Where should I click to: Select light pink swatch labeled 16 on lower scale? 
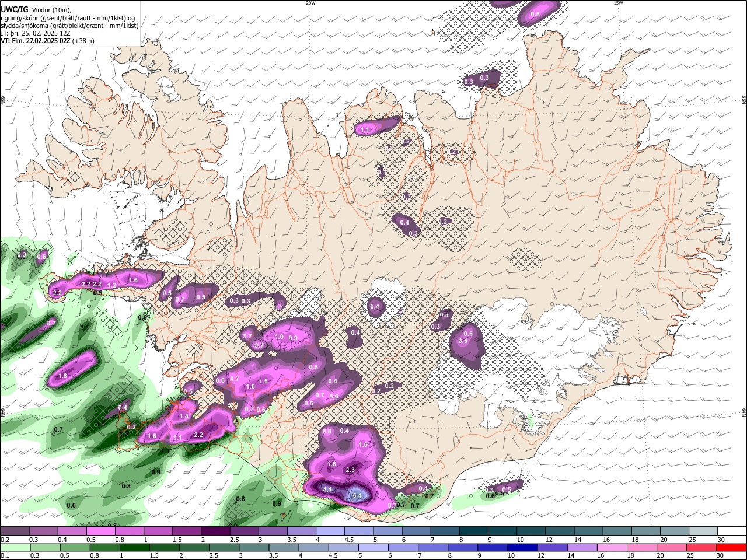pos(612,547)
